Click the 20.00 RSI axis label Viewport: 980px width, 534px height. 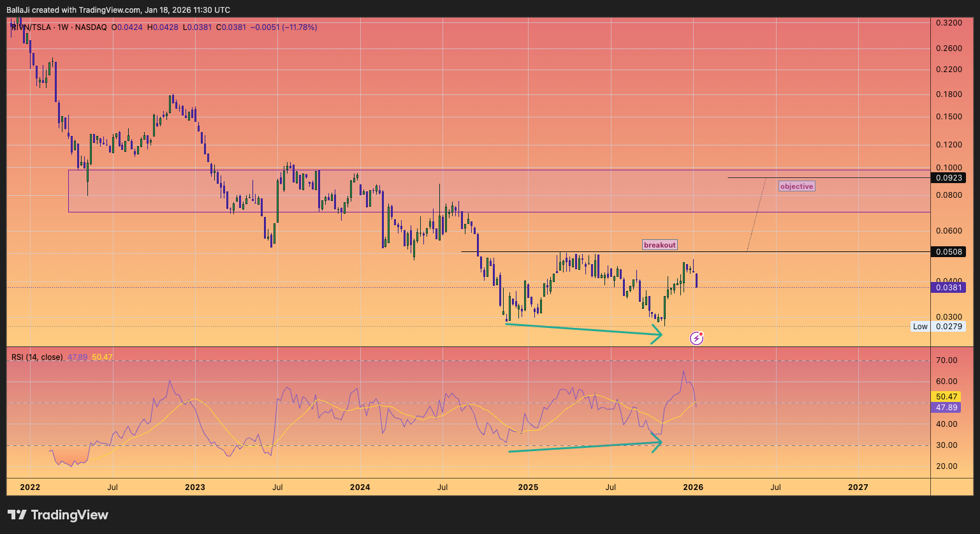[946, 466]
